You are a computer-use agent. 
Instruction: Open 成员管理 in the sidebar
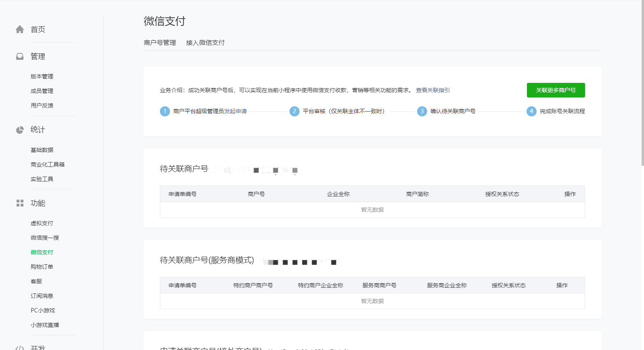[x=42, y=91]
